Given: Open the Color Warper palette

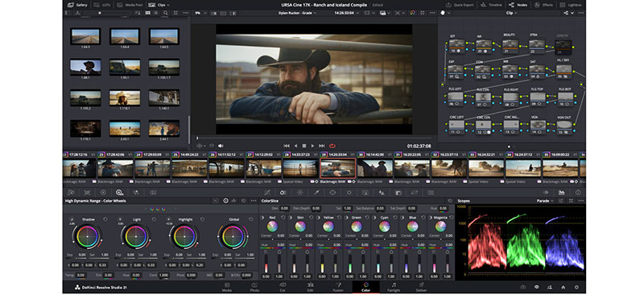Looking at the screenshot, I should pos(299,192).
